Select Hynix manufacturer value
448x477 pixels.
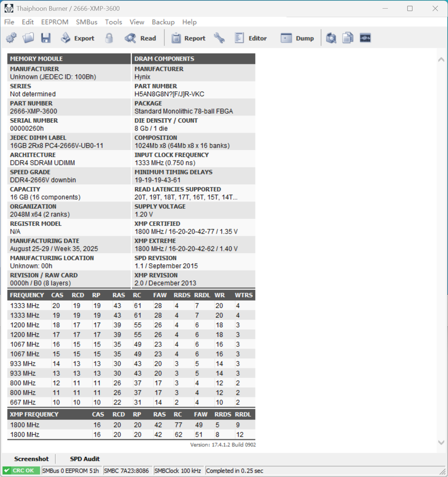(142, 77)
